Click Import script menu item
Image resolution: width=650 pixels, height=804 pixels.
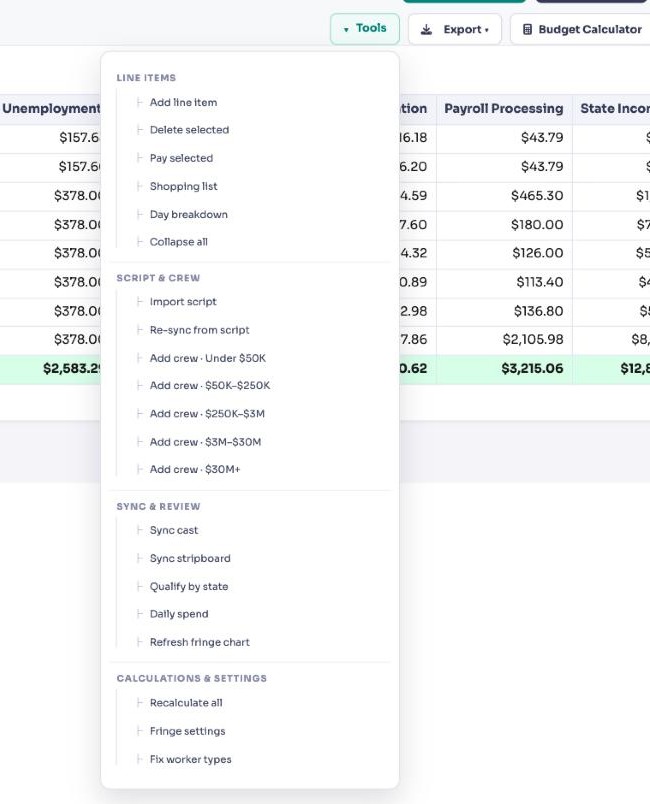[x=183, y=302]
